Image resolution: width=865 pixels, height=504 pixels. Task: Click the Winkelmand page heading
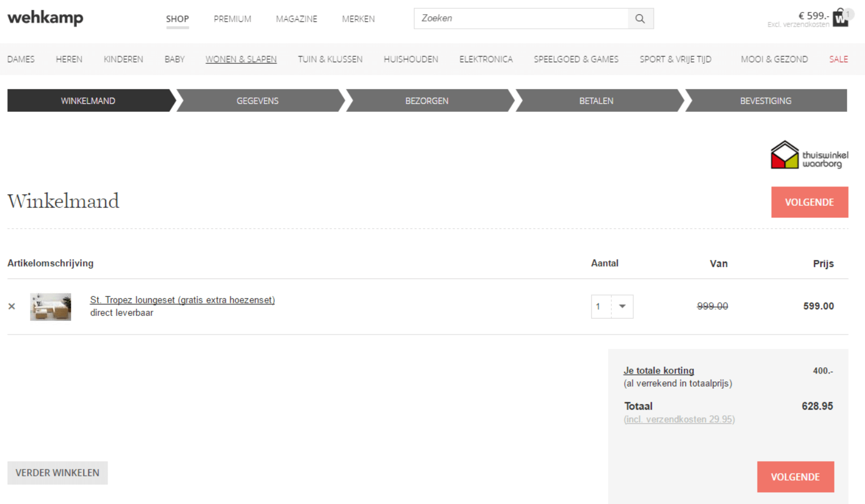[63, 201]
